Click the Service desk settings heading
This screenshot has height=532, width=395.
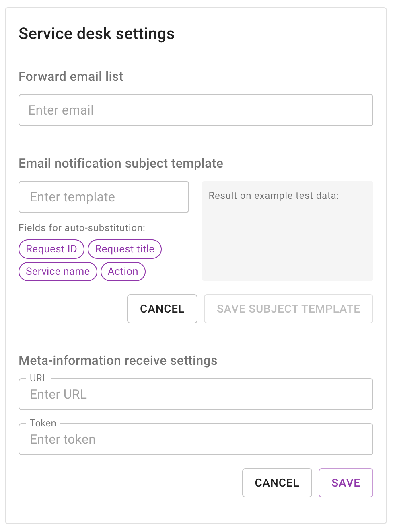97,34
